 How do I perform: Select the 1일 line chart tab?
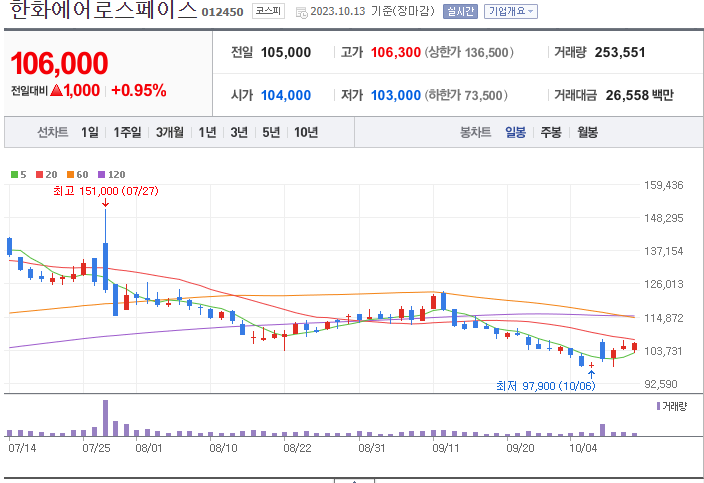[x=89, y=132]
